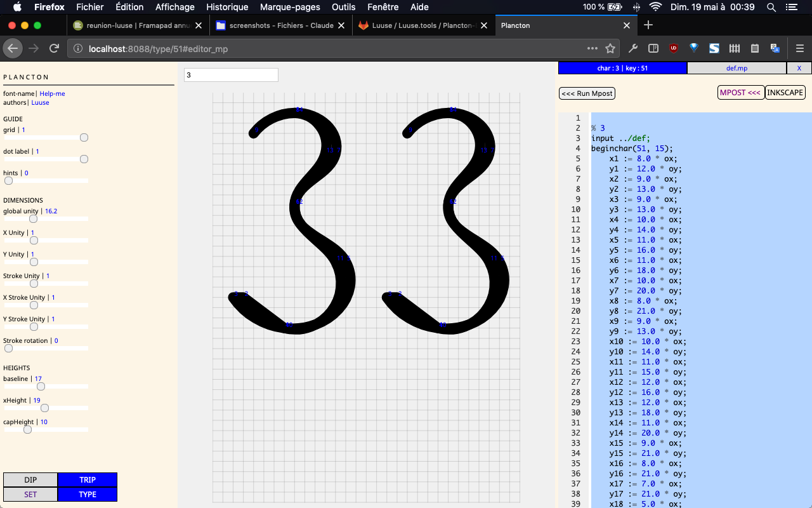Screen dimensions: 812x508
Task: Activate the SET mode button
Action: click(x=30, y=495)
